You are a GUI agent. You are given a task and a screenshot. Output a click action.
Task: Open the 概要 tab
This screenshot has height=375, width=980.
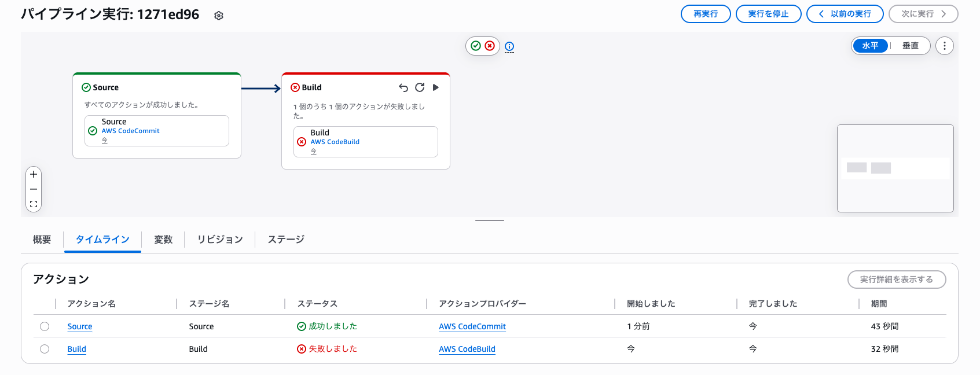(x=42, y=240)
